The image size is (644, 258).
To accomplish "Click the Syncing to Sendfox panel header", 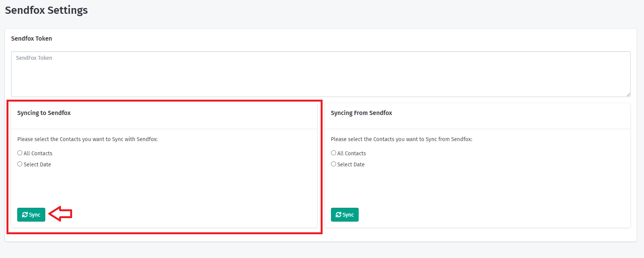I will coord(44,113).
